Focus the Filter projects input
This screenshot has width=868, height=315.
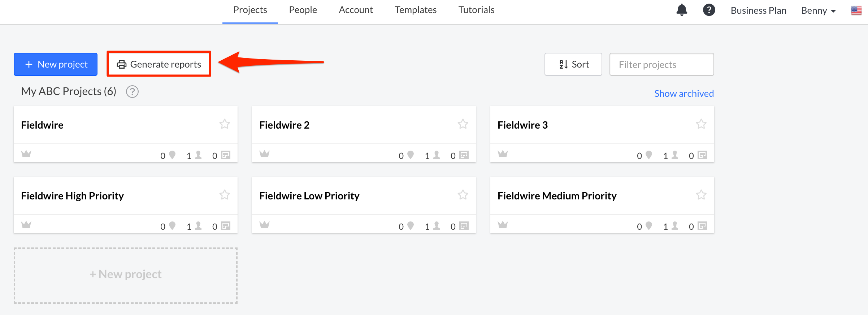[661, 64]
